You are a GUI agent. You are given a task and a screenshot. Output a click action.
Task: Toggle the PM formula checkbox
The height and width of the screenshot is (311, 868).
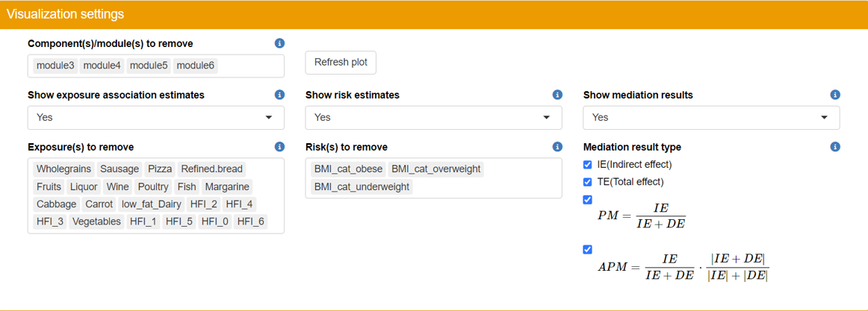[588, 200]
